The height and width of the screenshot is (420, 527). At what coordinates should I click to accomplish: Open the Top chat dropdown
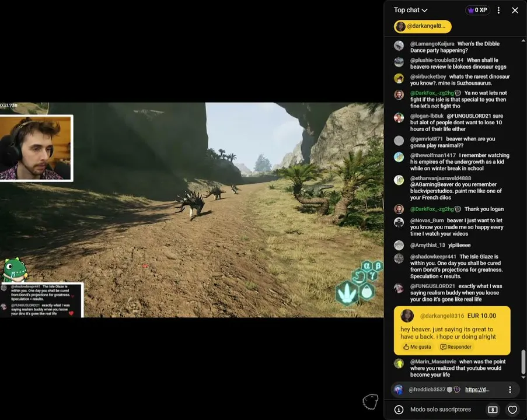pyautogui.click(x=410, y=10)
